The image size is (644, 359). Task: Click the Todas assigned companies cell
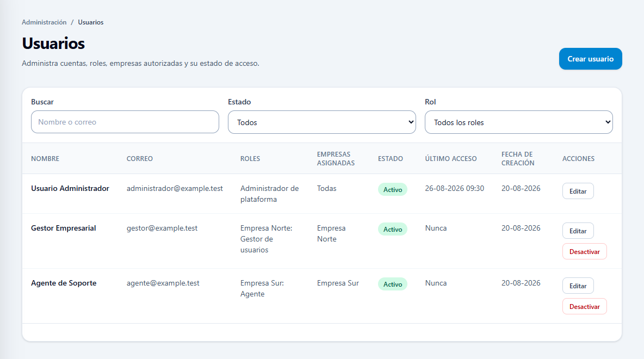click(326, 188)
